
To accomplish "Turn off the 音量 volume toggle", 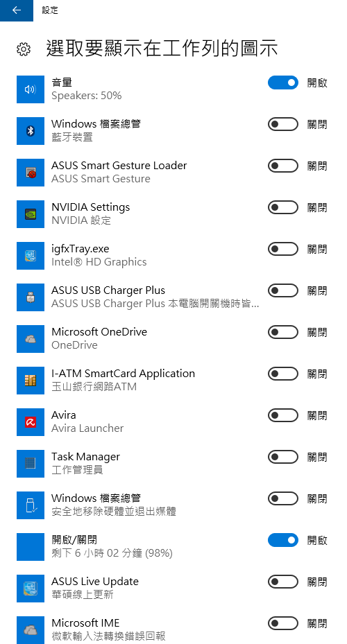I will (283, 82).
